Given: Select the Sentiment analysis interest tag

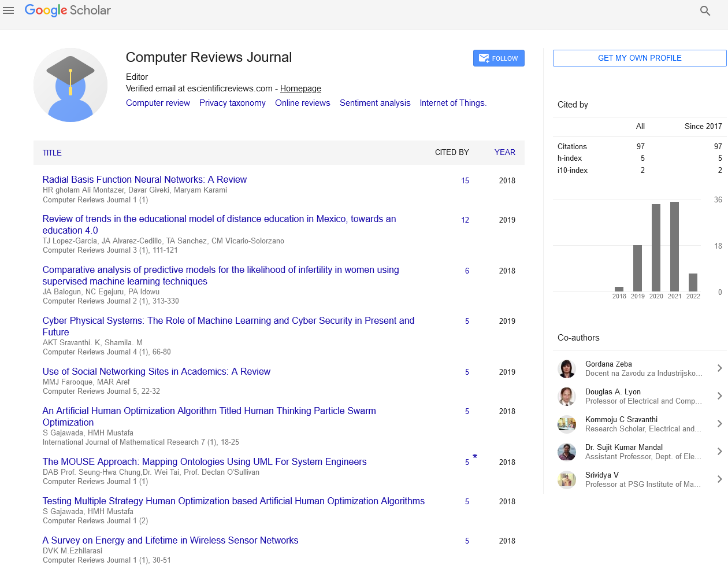Looking at the screenshot, I should (375, 103).
